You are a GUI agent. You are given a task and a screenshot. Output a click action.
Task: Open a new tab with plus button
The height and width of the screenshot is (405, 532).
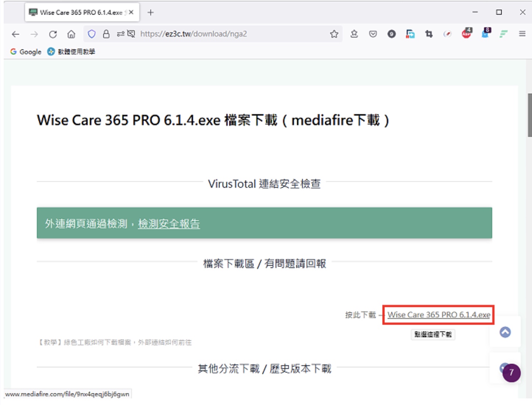tap(150, 12)
